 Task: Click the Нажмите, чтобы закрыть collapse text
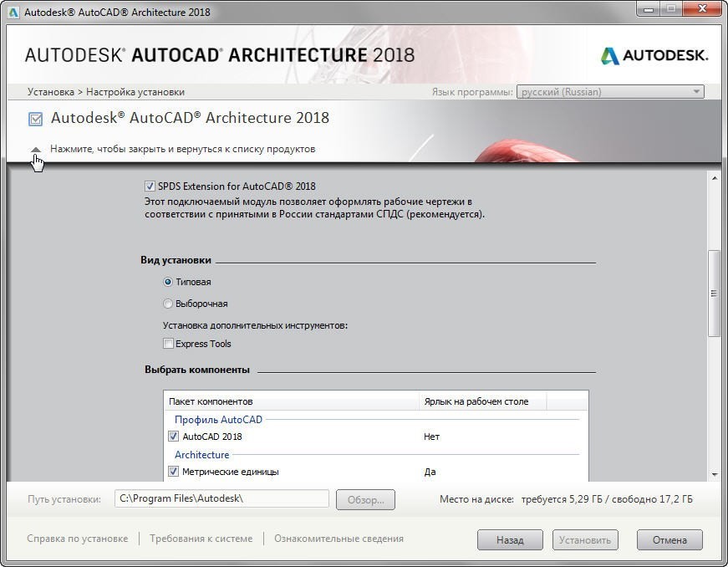tap(182, 149)
